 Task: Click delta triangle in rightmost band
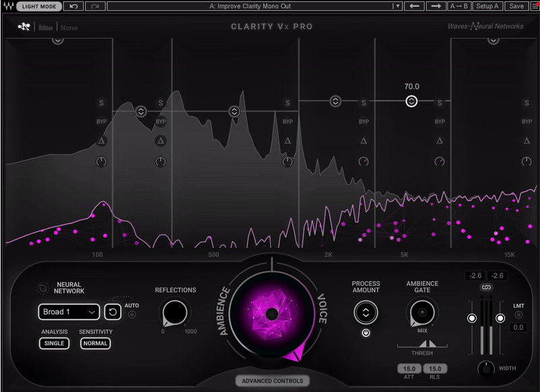(x=526, y=141)
